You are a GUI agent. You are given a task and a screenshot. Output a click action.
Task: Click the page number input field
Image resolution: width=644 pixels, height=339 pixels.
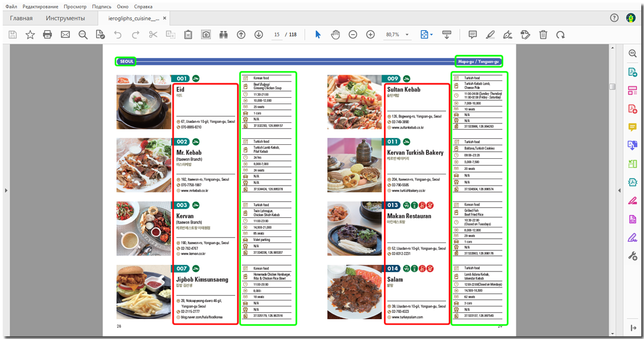coord(277,35)
